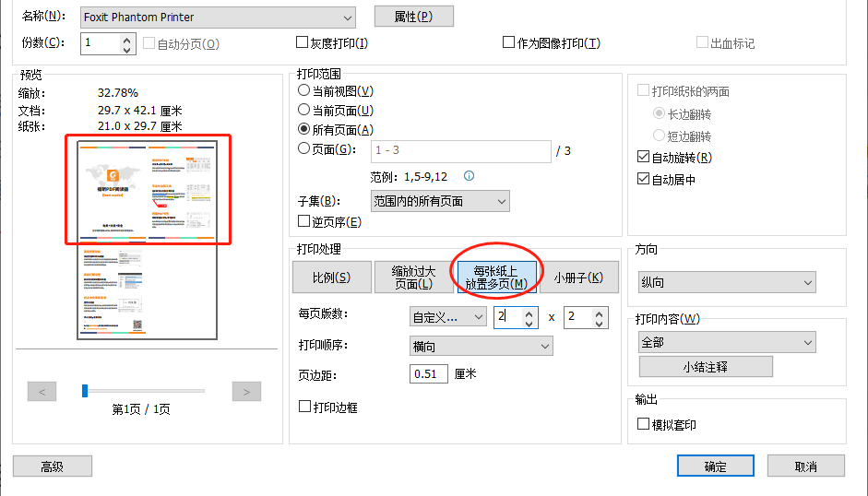The width and height of the screenshot is (868, 496).
Task: Decrease the second pages-per-sheet value
Action: click(600, 323)
